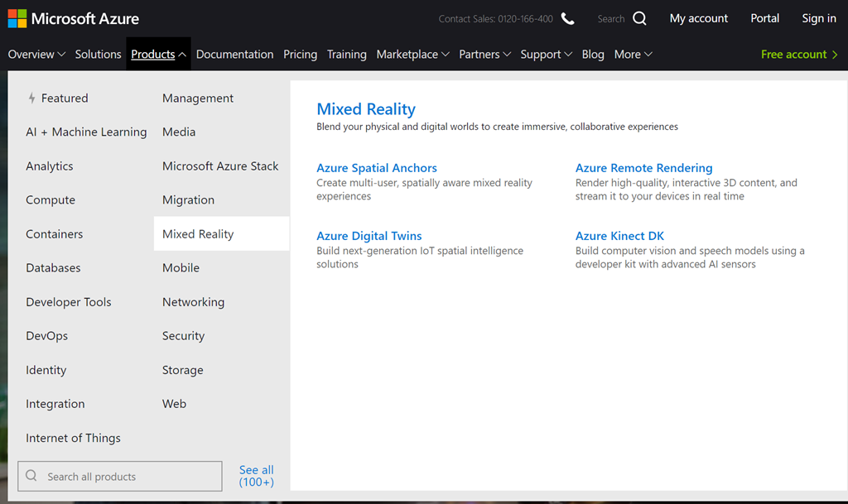Click the magnifier icon in product search box
Image resolution: width=848 pixels, height=504 pixels.
32,476
